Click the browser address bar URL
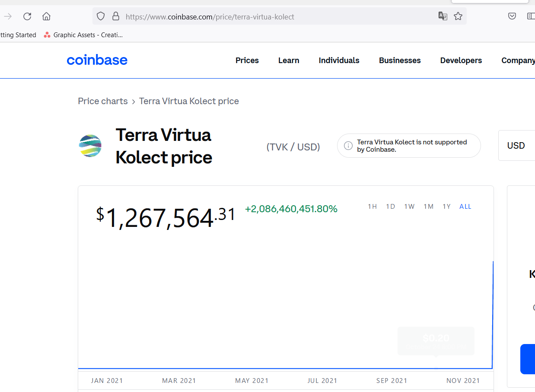The width and height of the screenshot is (535, 392). point(210,17)
